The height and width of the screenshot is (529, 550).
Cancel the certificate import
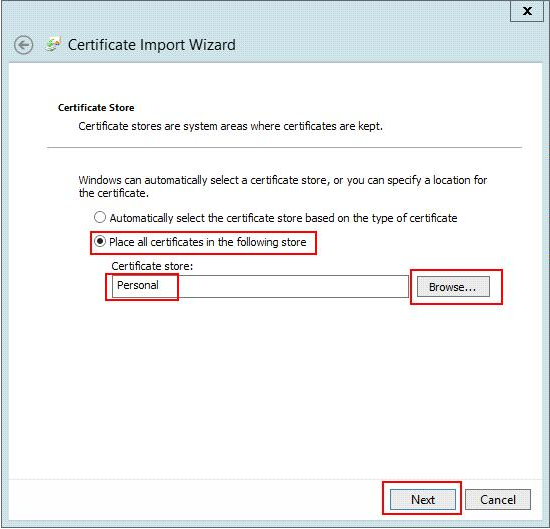pos(498,499)
